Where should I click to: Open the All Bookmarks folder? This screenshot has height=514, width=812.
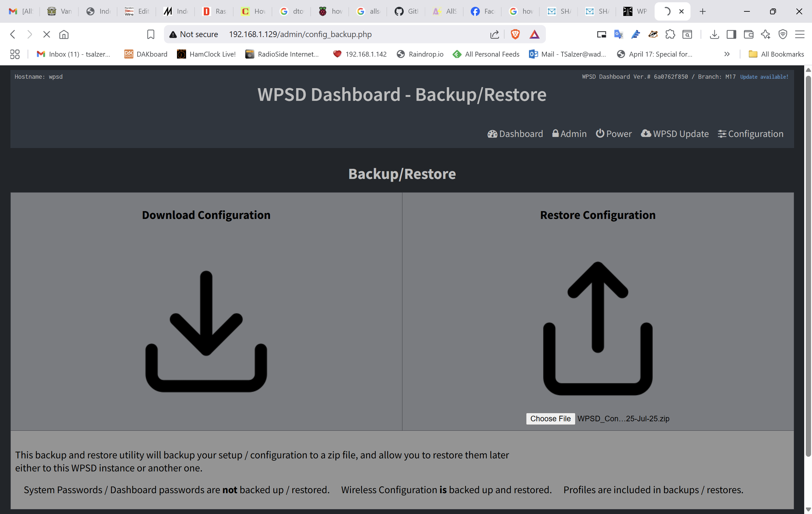click(776, 54)
